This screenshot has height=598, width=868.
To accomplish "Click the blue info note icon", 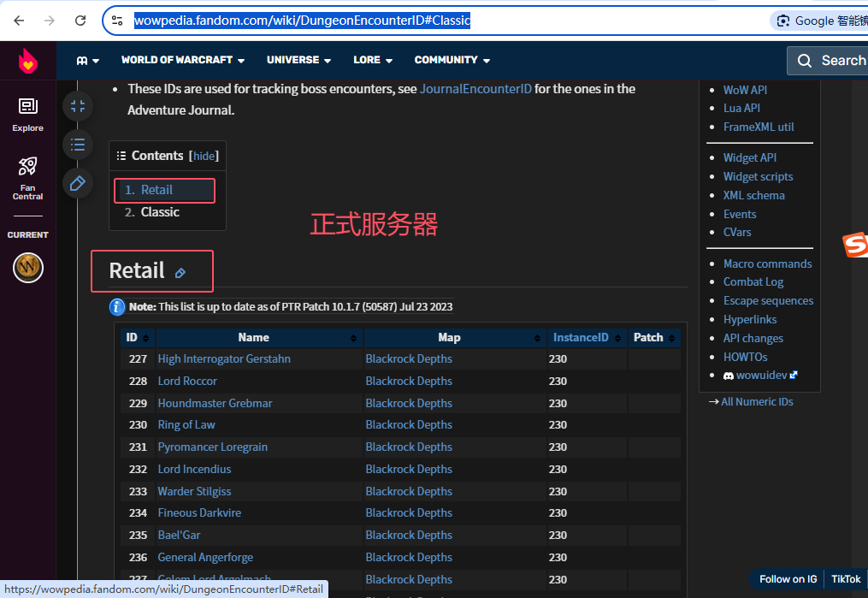I will tap(117, 307).
